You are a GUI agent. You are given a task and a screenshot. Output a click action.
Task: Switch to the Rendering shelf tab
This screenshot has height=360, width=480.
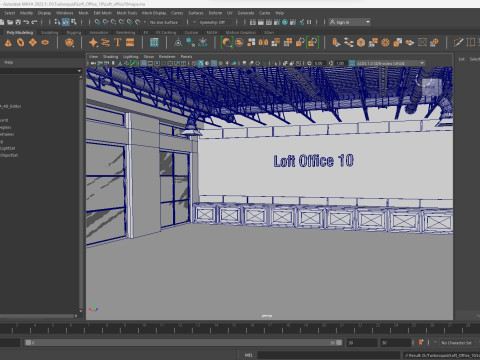pos(125,33)
